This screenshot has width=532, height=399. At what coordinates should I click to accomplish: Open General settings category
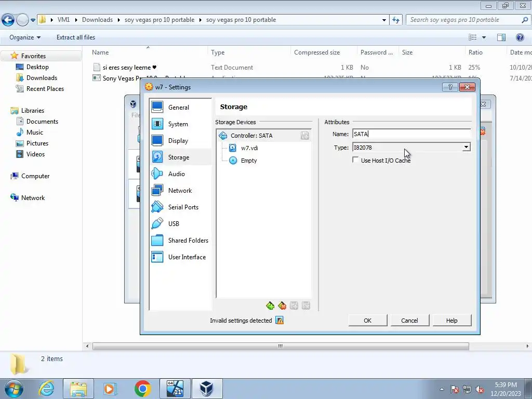click(180, 107)
